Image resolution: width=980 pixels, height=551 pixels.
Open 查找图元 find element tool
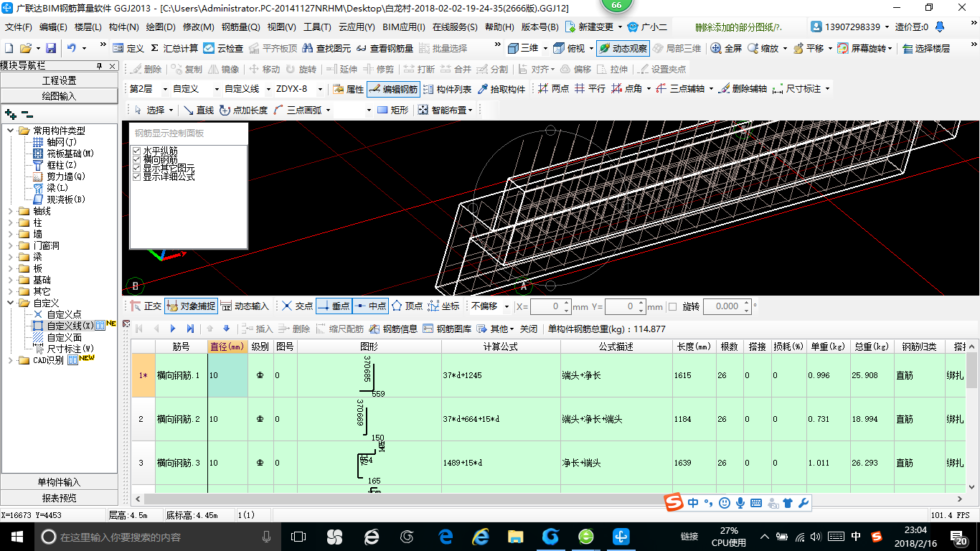click(x=326, y=48)
